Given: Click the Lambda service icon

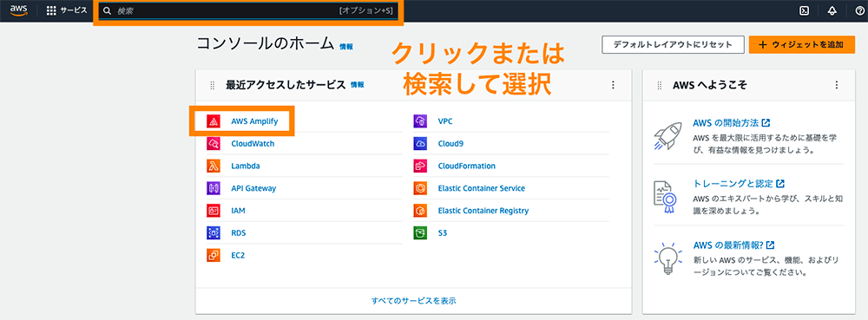Looking at the screenshot, I should click(214, 166).
